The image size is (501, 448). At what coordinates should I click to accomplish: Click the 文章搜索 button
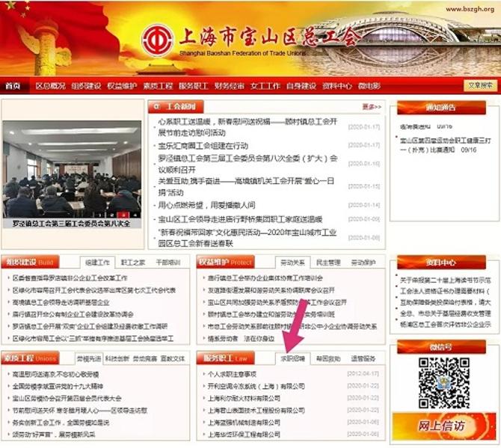point(480,86)
